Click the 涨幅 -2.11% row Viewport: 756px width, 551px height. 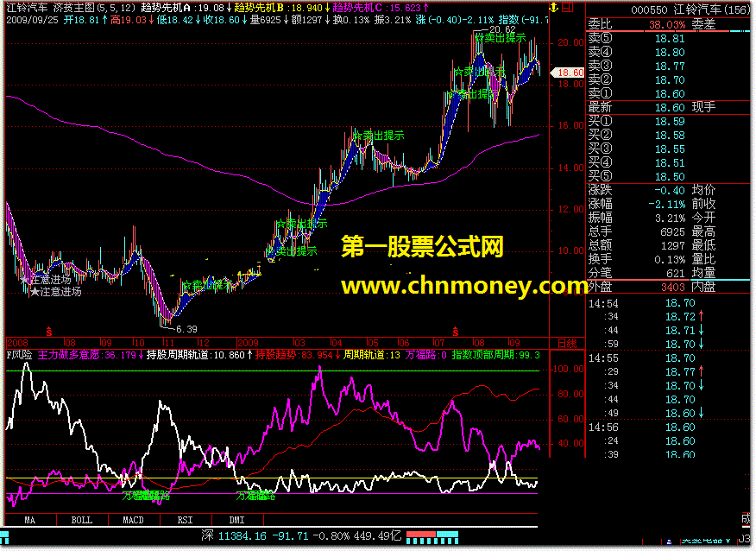click(x=636, y=205)
